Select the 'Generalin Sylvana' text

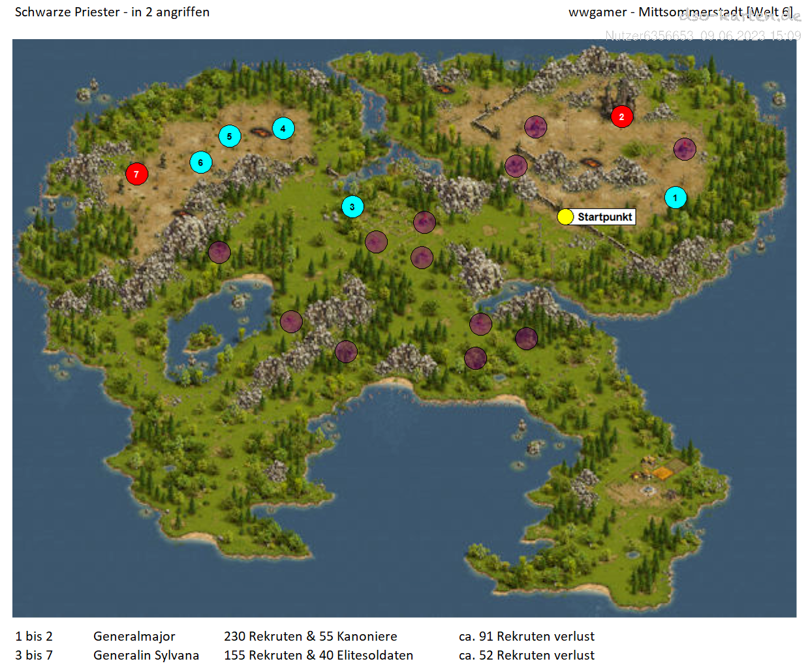146,655
